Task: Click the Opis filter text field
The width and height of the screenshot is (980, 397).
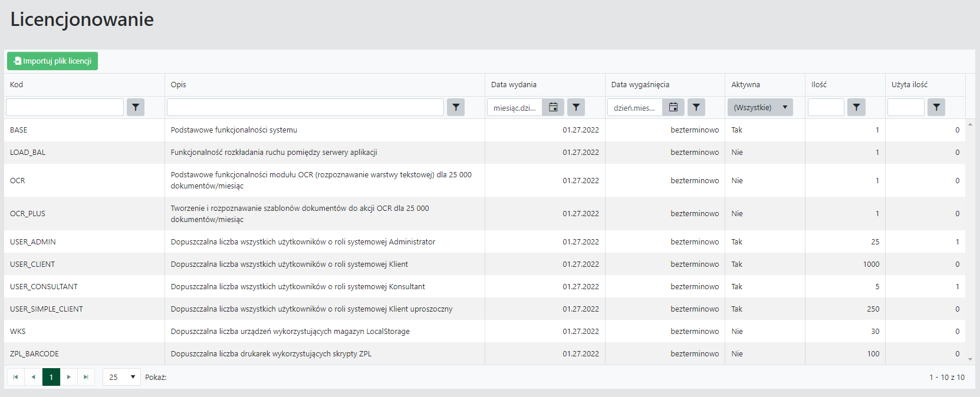Action: [305, 107]
